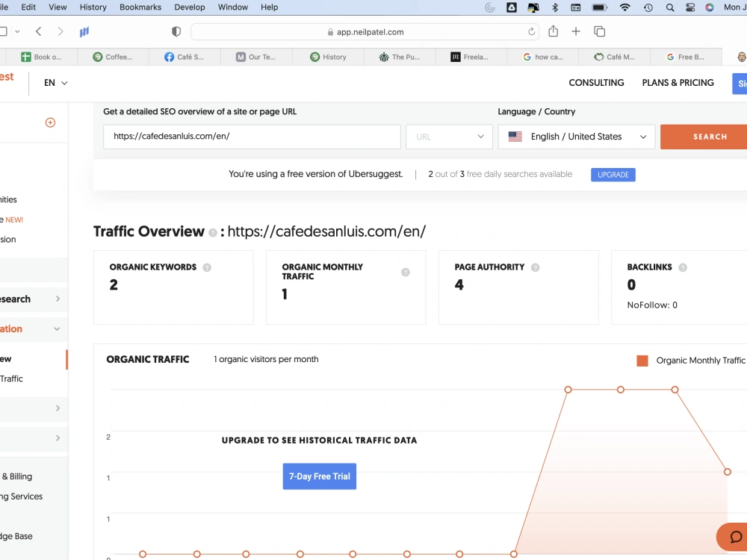The height and width of the screenshot is (560, 747).
Task: Open Time Machine menu bar icon
Action: click(648, 7)
